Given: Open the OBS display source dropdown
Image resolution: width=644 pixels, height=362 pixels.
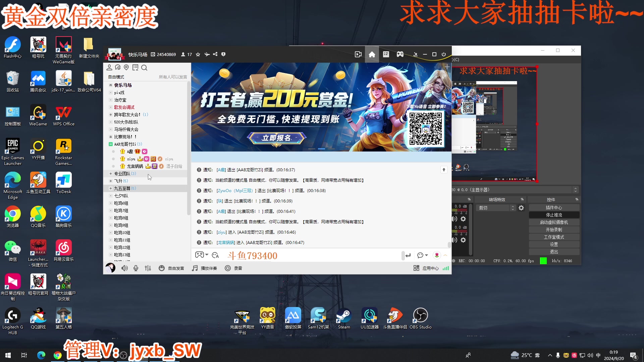Looking at the screenshot, I should 576,190.
